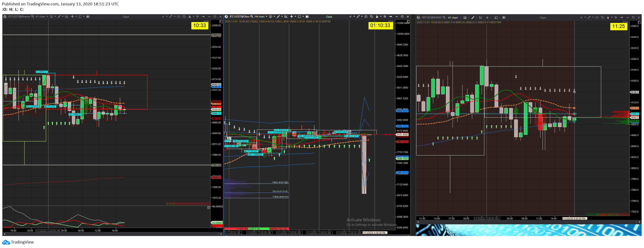Expand the H4 chart timeframe dropdown in Okex
This screenshot has width=644, height=248.
click(x=267, y=17)
